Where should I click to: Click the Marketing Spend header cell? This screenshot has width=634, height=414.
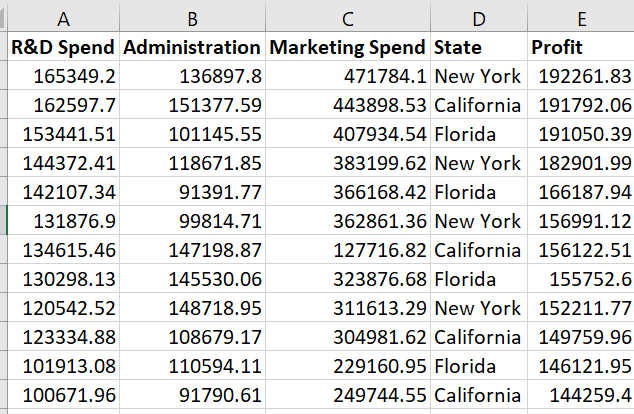(x=348, y=46)
